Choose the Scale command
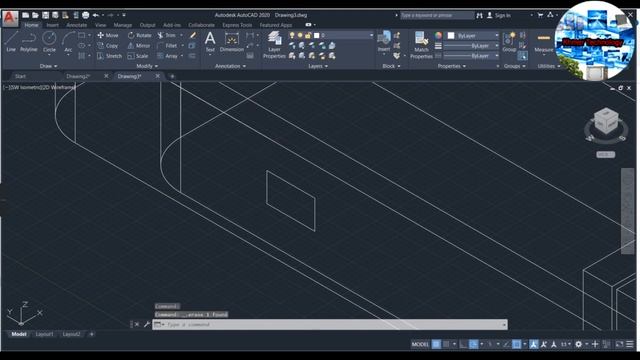This screenshot has height=360, width=640. pyautogui.click(x=138, y=56)
